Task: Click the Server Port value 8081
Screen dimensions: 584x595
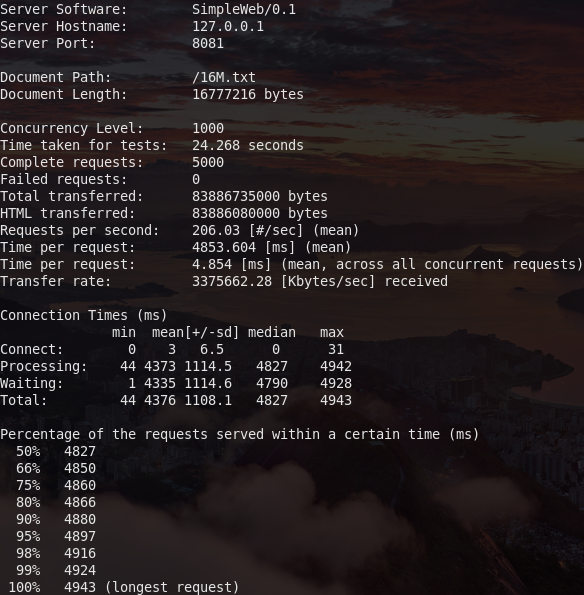Action: click(208, 43)
